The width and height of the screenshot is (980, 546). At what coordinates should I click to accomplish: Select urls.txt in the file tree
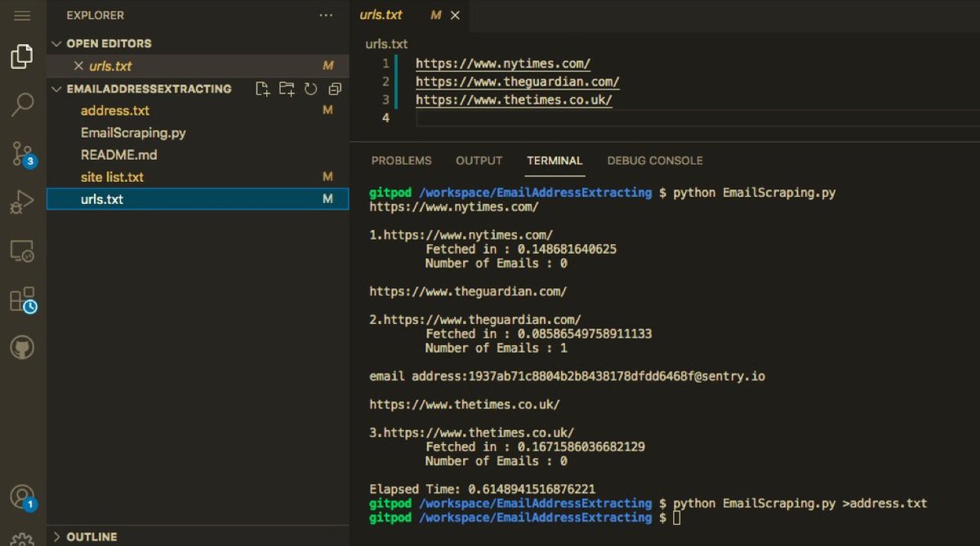(198, 198)
